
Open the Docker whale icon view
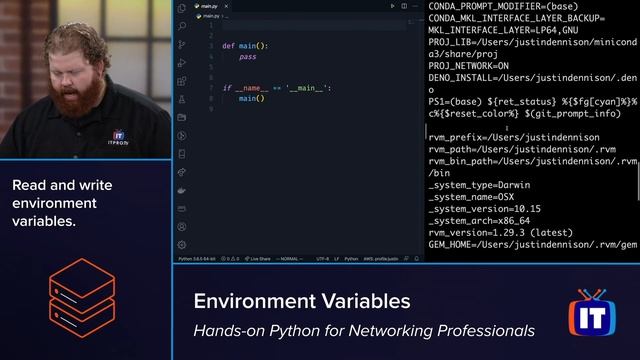(x=182, y=191)
